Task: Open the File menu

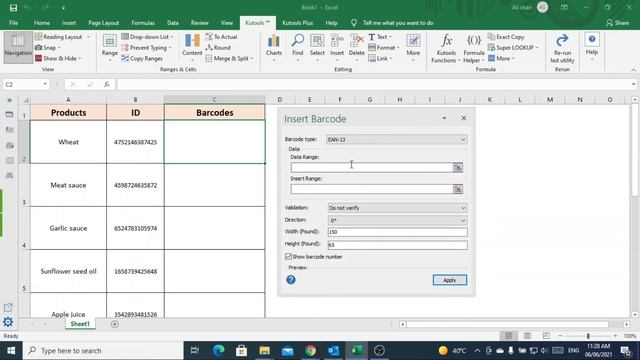Action: (x=13, y=23)
